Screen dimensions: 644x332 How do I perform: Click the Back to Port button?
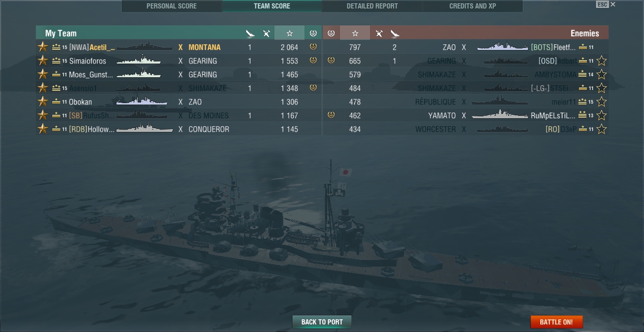tap(322, 322)
